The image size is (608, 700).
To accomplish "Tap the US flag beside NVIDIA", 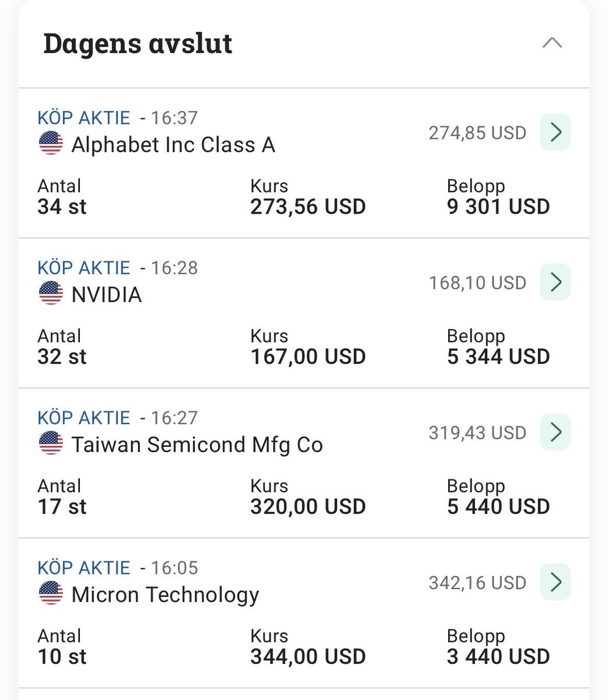I will tap(51, 293).
